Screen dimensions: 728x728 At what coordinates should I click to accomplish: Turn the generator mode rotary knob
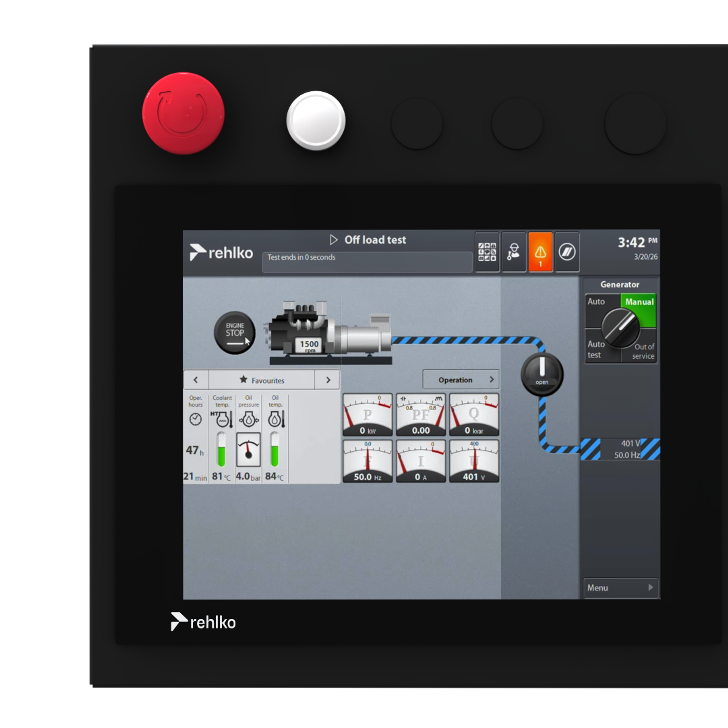[620, 328]
